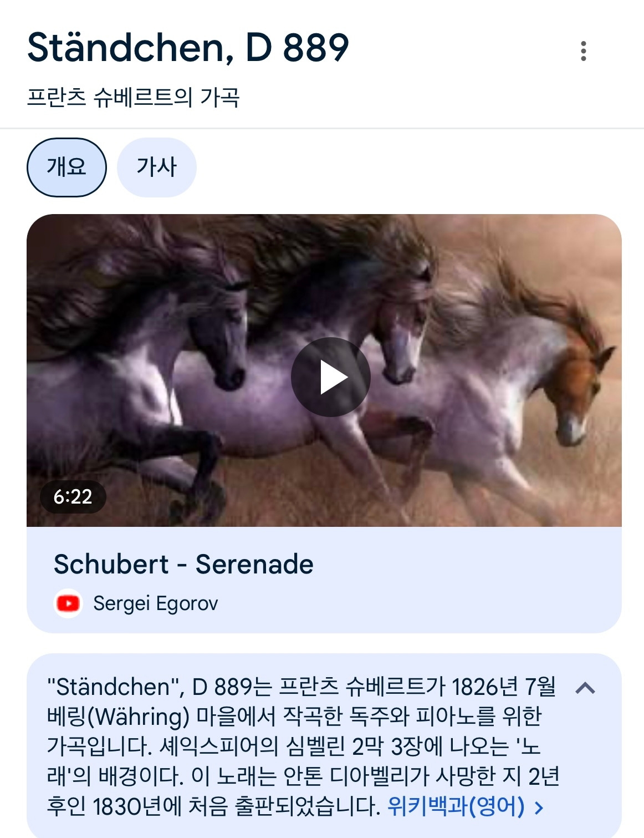Switch to the 가사 tab
The width and height of the screenshot is (644, 838).
pos(157,167)
